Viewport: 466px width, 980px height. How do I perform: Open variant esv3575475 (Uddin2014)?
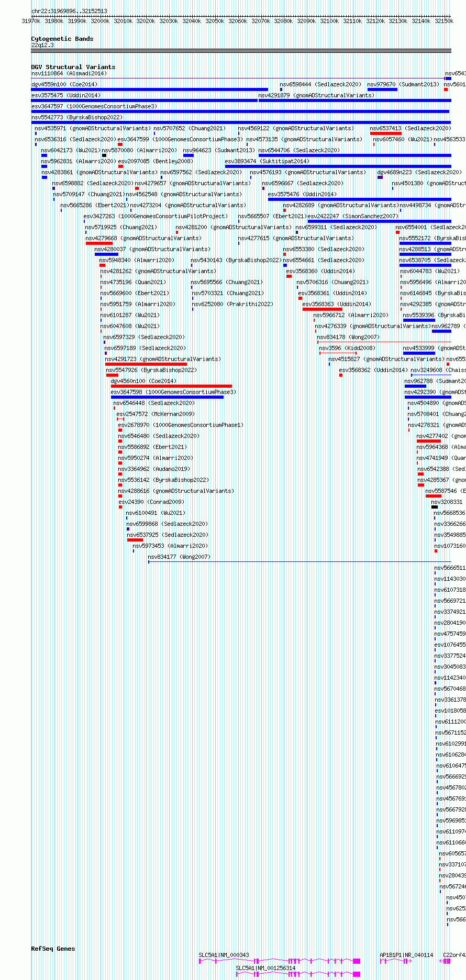tap(66, 95)
